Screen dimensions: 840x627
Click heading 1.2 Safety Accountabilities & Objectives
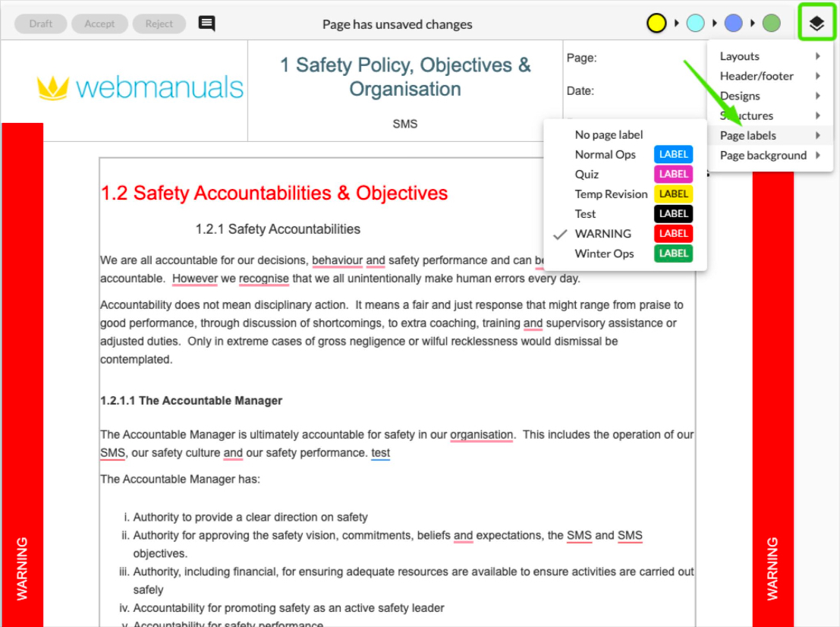274,193
